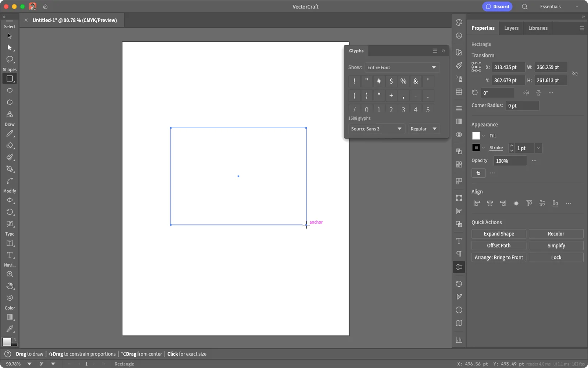Image resolution: width=588 pixels, height=368 pixels.
Task: Open the Regular font style dropdown
Action: (x=424, y=129)
